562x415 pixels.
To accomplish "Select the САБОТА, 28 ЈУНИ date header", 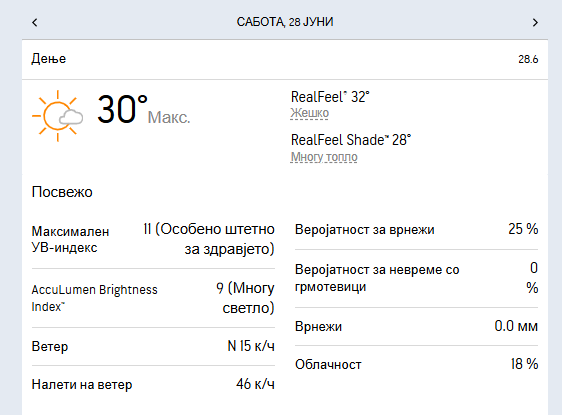I will [285, 22].
